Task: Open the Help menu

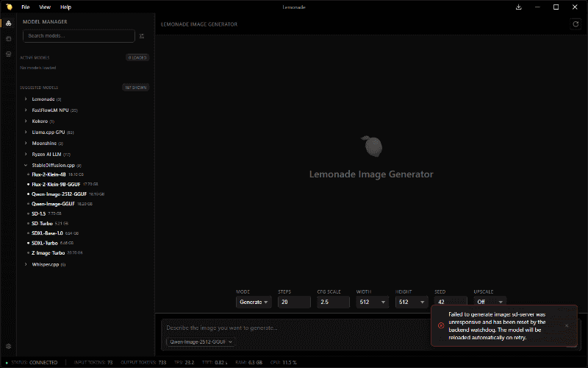Action: (x=65, y=7)
